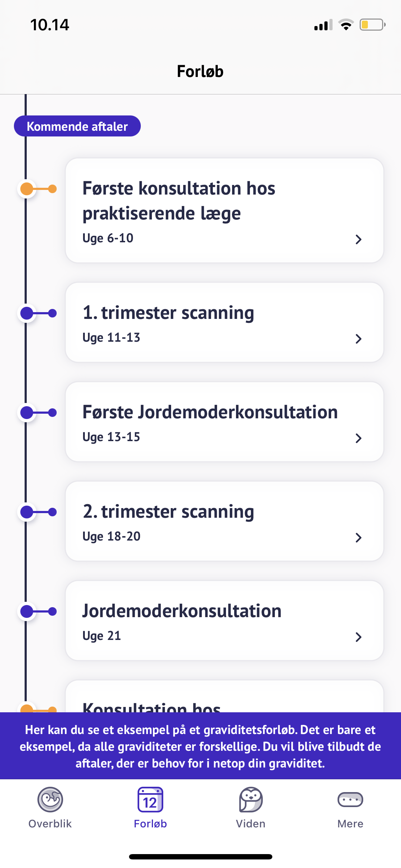
Task: Tap the cellular signal bars icon
Action: [x=323, y=25]
